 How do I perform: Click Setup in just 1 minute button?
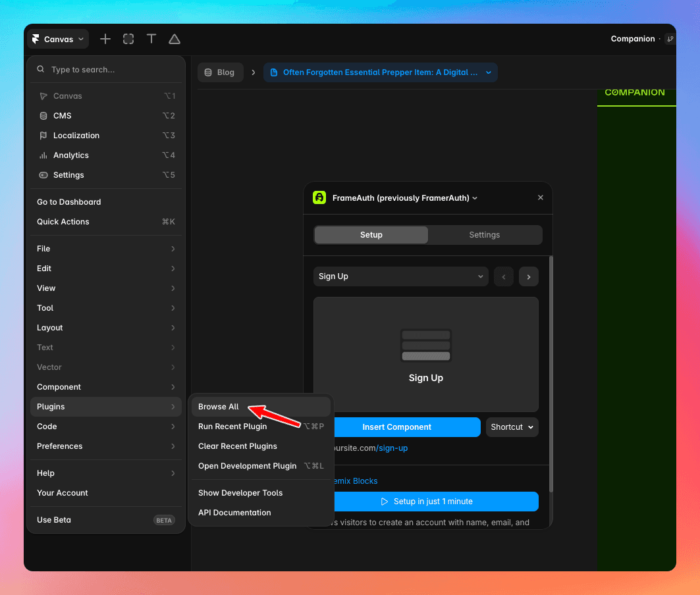point(436,502)
